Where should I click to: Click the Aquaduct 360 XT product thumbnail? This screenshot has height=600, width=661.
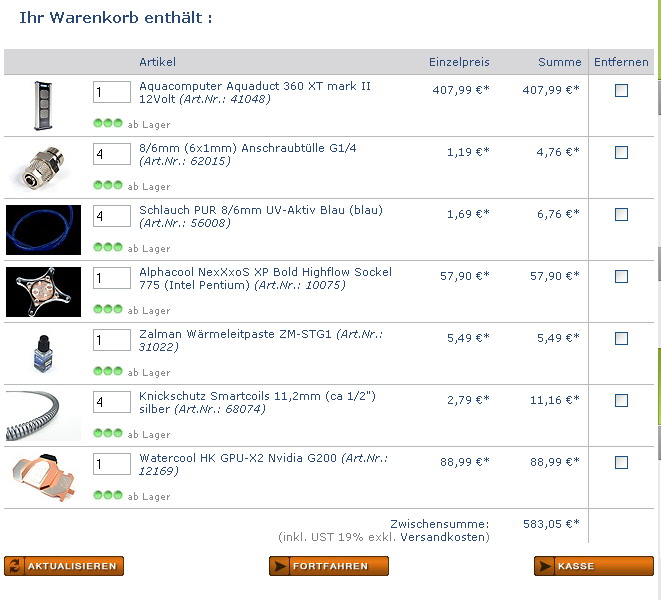43,106
